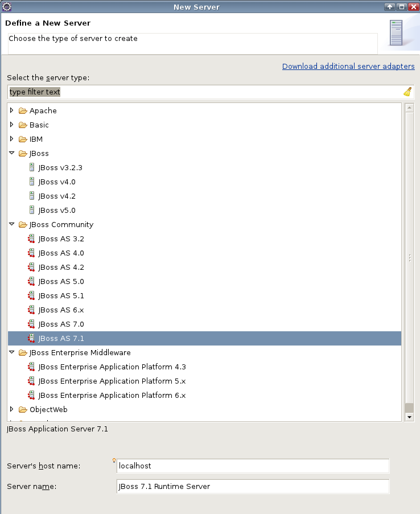Click the icon beside Enterprise Application Platform 6.x
The width and height of the screenshot is (420, 514).
pos(31,396)
